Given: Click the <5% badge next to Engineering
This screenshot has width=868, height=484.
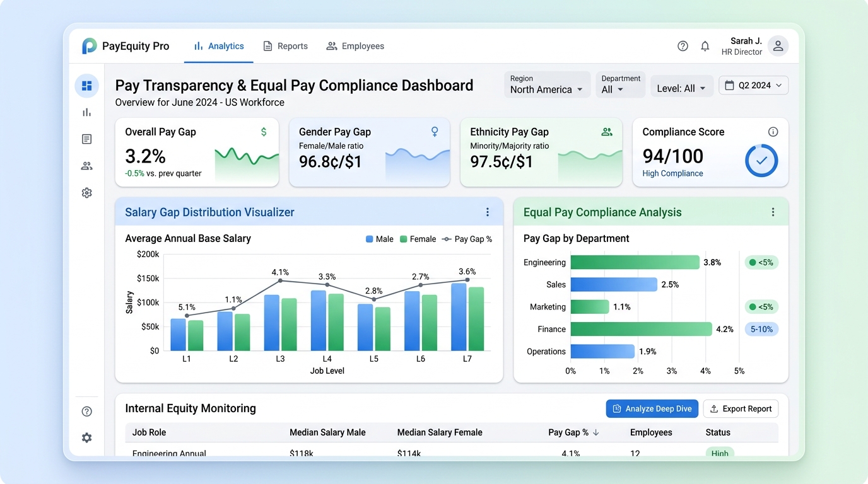Looking at the screenshot, I should pos(761,262).
